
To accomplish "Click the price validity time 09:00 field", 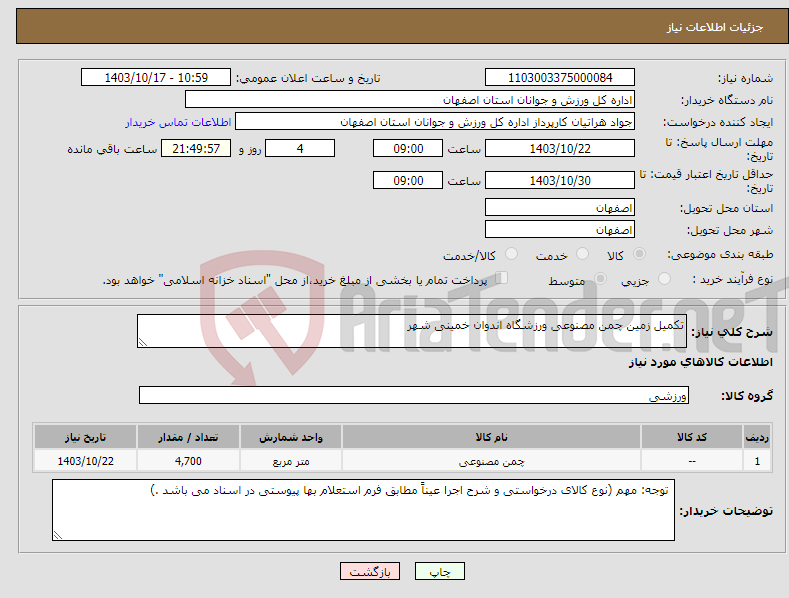I will 408,180.
